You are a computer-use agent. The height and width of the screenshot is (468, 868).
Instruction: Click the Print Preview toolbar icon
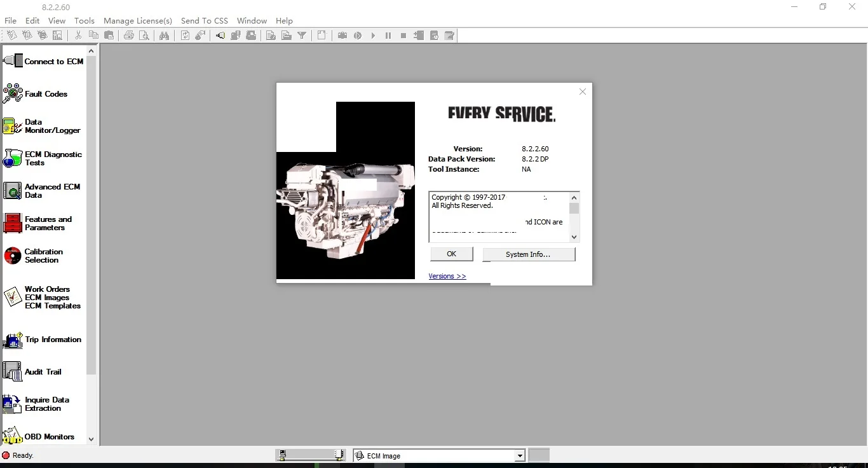[144, 36]
